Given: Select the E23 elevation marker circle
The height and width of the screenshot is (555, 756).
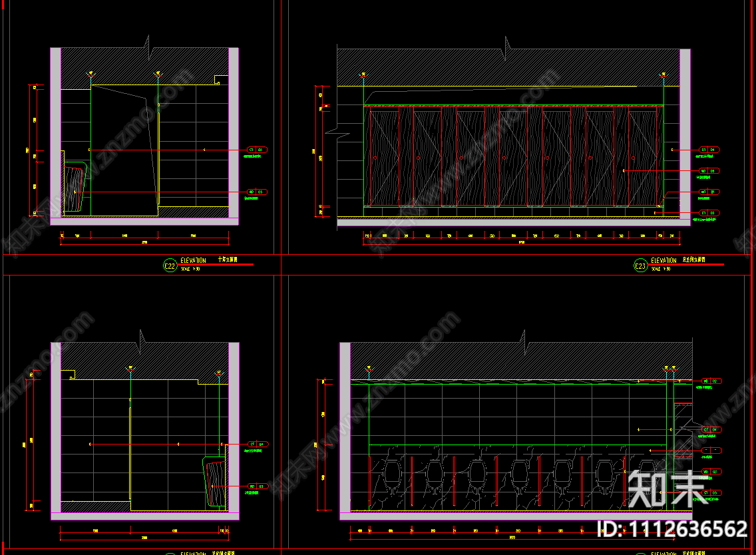Looking at the screenshot, I should point(640,266).
